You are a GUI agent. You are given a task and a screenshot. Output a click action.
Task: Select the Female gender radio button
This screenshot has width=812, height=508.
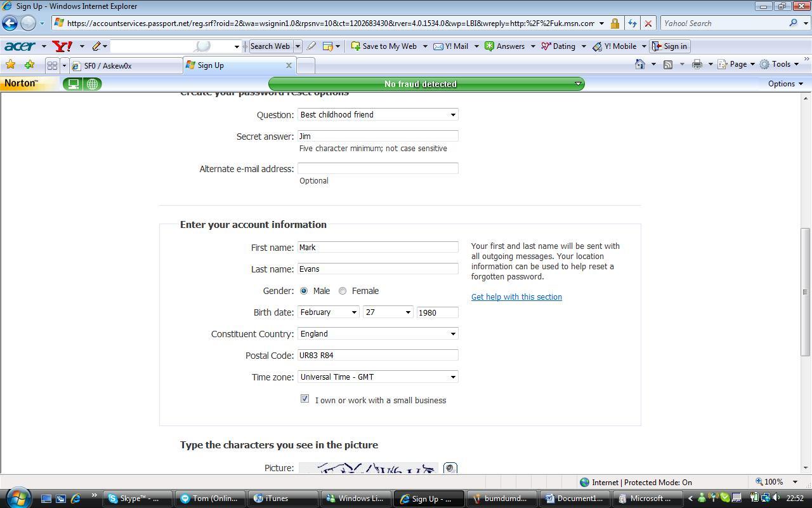(343, 291)
